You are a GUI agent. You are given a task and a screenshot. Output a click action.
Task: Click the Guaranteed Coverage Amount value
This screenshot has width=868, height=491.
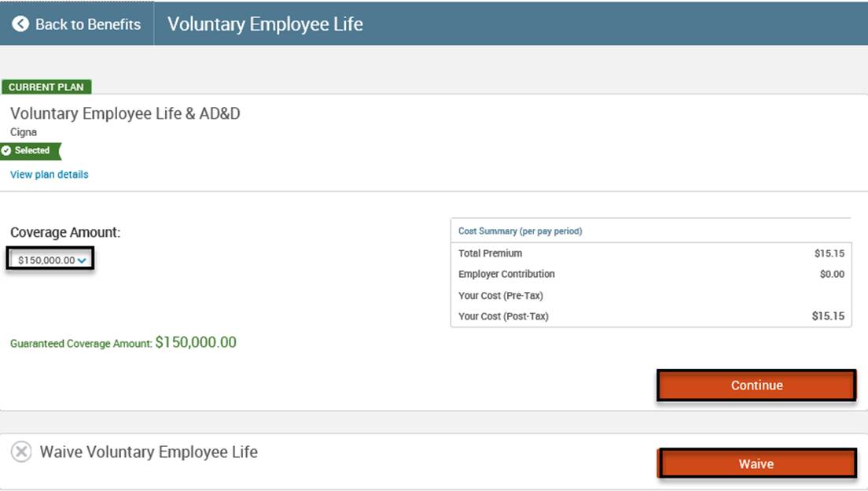click(x=195, y=342)
